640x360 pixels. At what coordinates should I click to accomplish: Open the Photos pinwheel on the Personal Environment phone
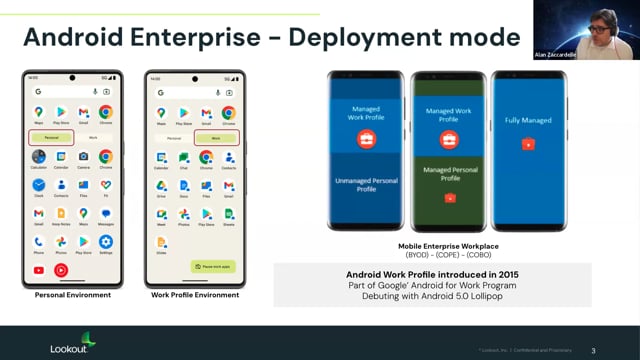pos(61,242)
